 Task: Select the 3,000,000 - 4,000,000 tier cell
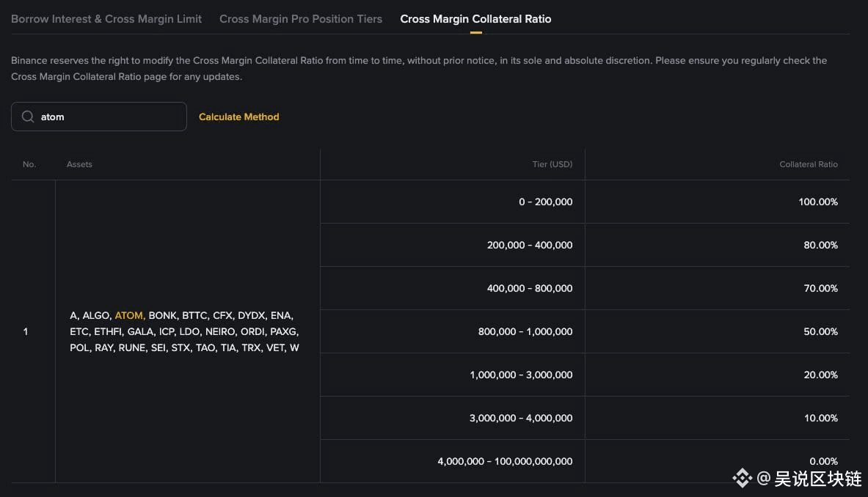[521, 418]
